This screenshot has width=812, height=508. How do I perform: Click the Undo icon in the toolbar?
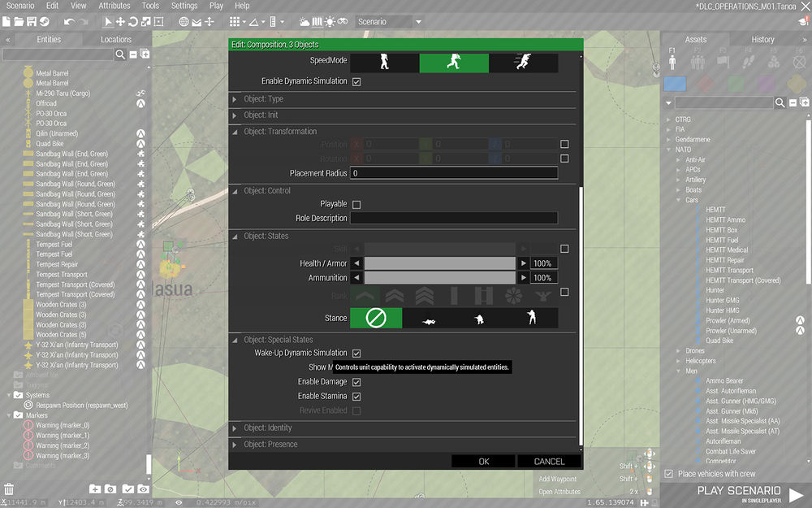(x=69, y=21)
